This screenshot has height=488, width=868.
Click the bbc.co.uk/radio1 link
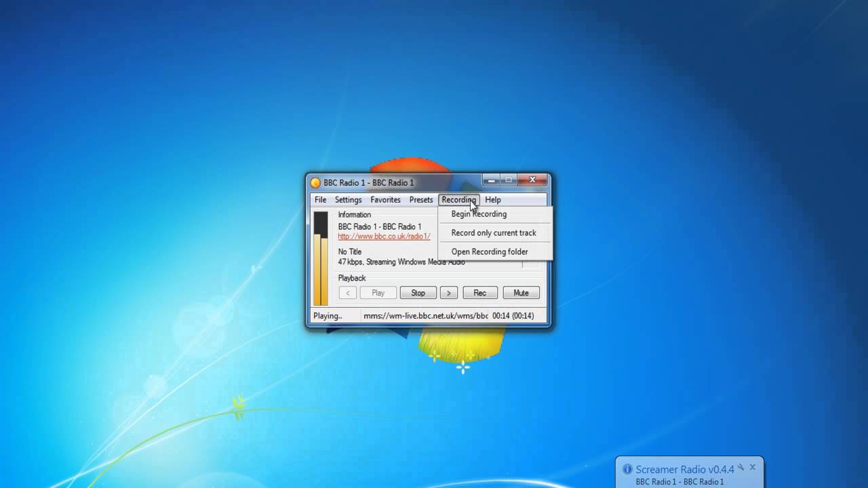(x=384, y=237)
